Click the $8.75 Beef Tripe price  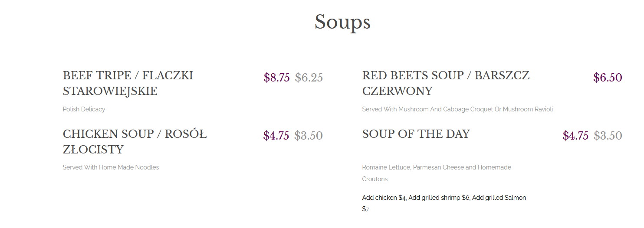276,78
